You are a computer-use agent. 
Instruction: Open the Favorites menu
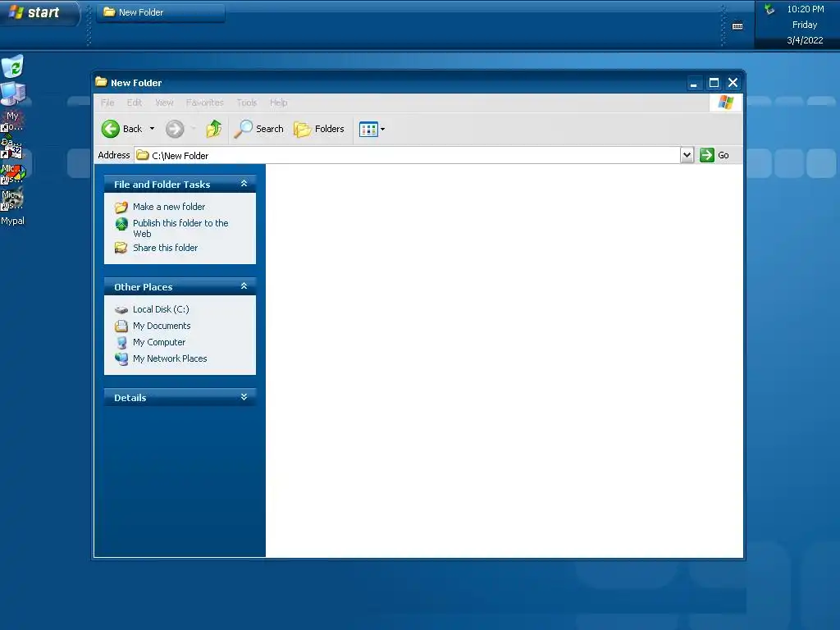pyautogui.click(x=204, y=103)
